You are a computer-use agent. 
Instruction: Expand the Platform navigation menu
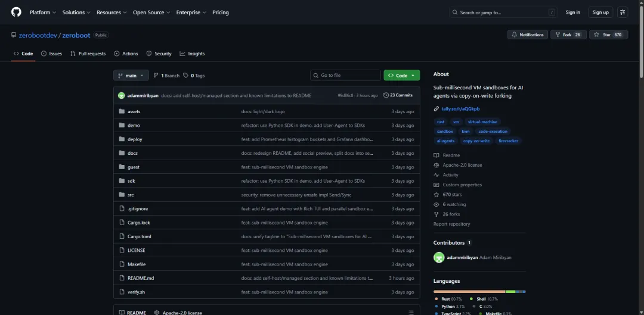(43, 13)
